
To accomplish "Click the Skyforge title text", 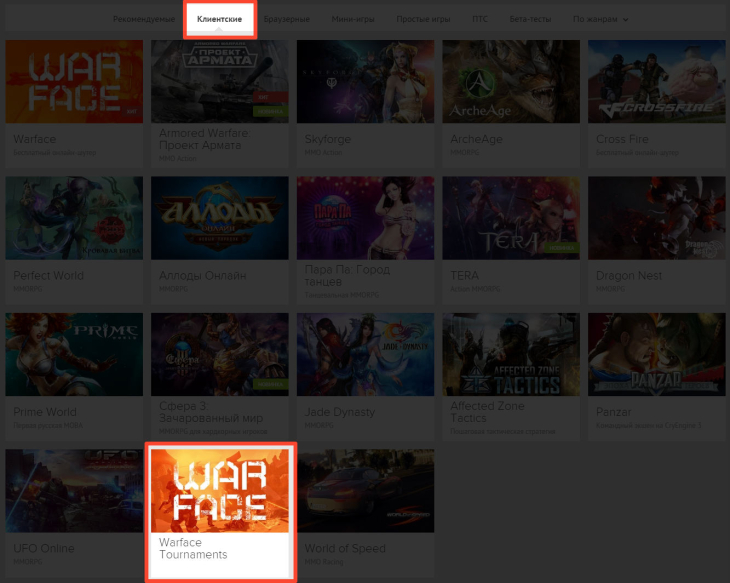I will click(328, 139).
